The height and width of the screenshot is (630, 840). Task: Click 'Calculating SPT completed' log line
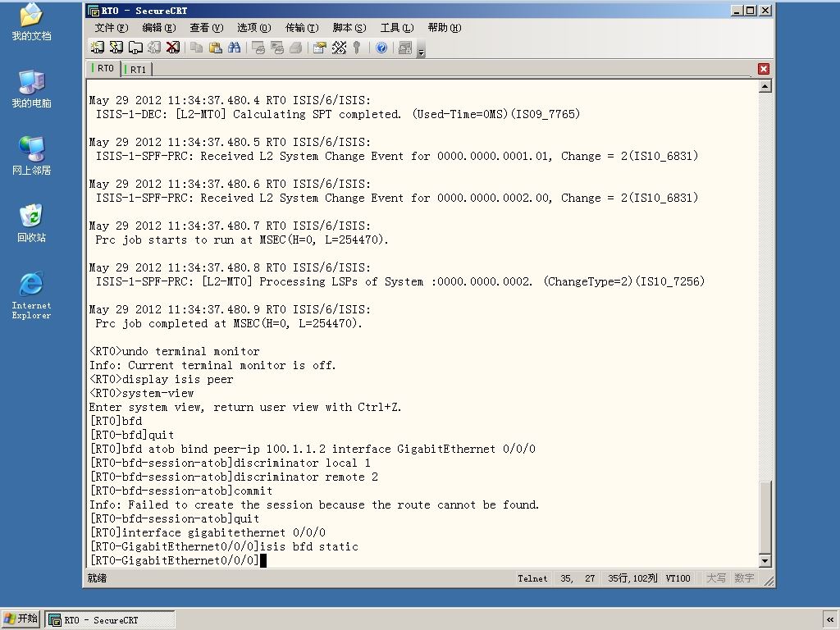tap(337, 114)
